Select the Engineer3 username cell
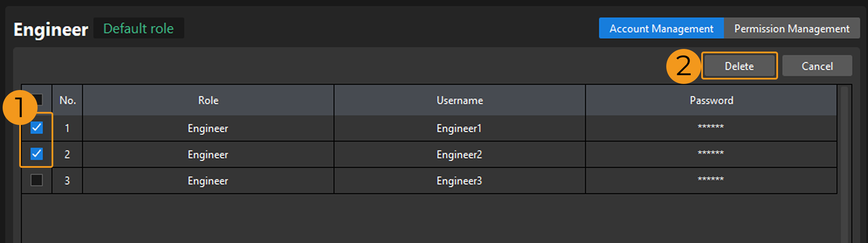Viewport: 868px width, 243px height. click(459, 181)
